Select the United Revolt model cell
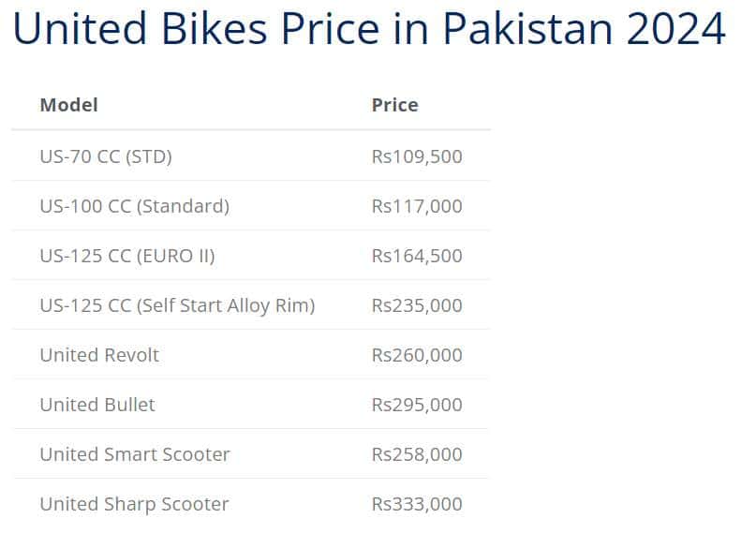Screen dimensions: 756x533 pos(99,355)
